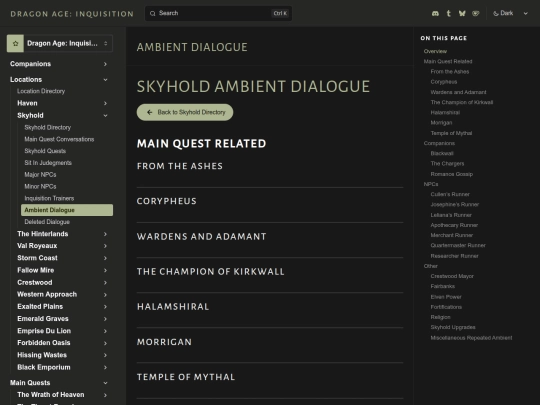This screenshot has height=405, width=540.
Task: Jump to From the Ashes in outline
Action: pos(450,72)
